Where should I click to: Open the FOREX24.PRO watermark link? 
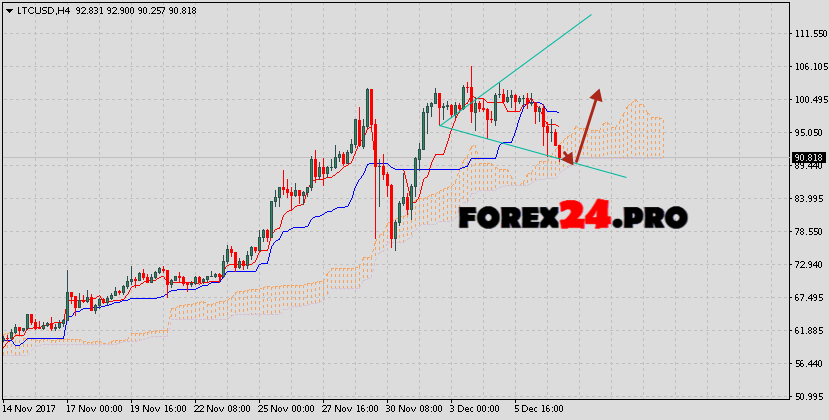click(572, 215)
